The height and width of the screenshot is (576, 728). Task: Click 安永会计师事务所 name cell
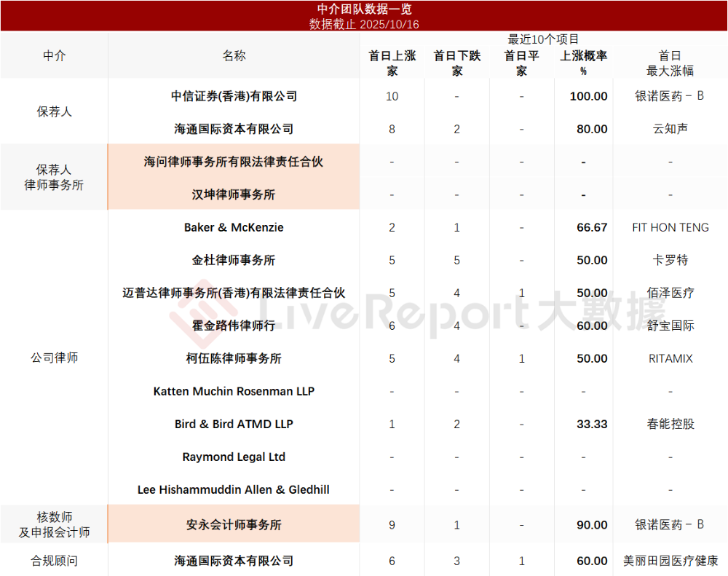click(x=234, y=524)
